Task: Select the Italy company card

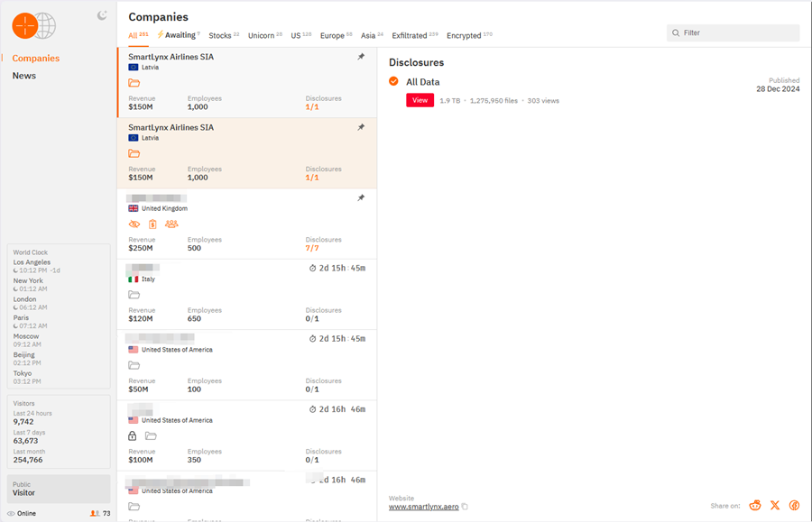Action: (247, 295)
